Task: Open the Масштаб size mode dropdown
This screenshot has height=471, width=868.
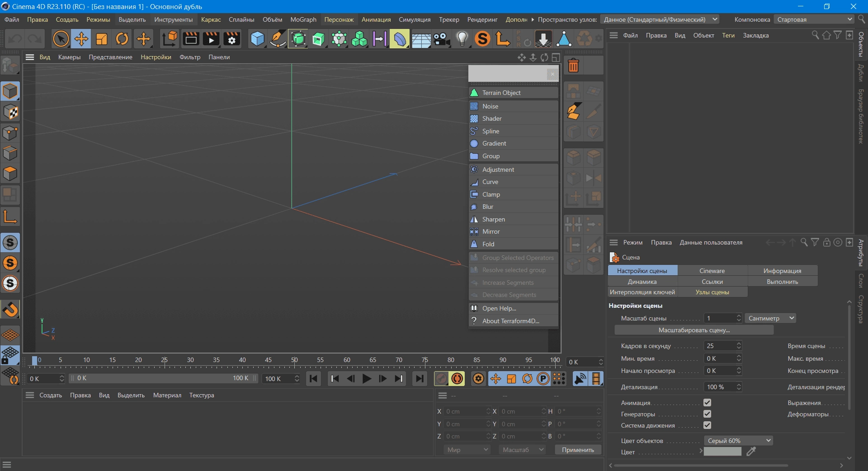Action: click(x=522, y=450)
